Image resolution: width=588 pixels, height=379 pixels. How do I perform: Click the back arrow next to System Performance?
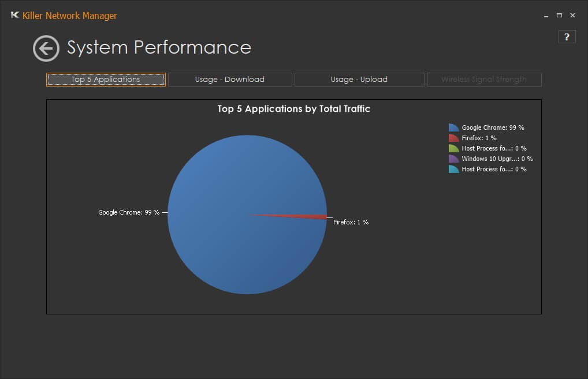(x=46, y=48)
